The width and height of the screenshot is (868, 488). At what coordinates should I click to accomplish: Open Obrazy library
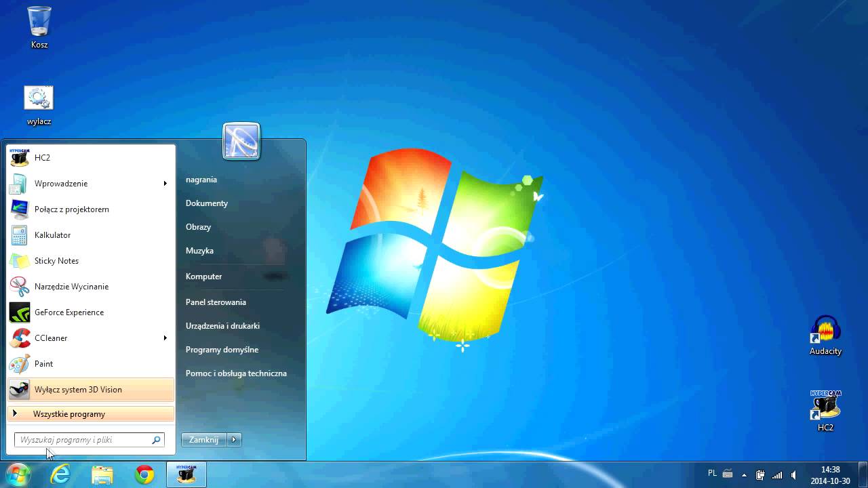coord(198,227)
